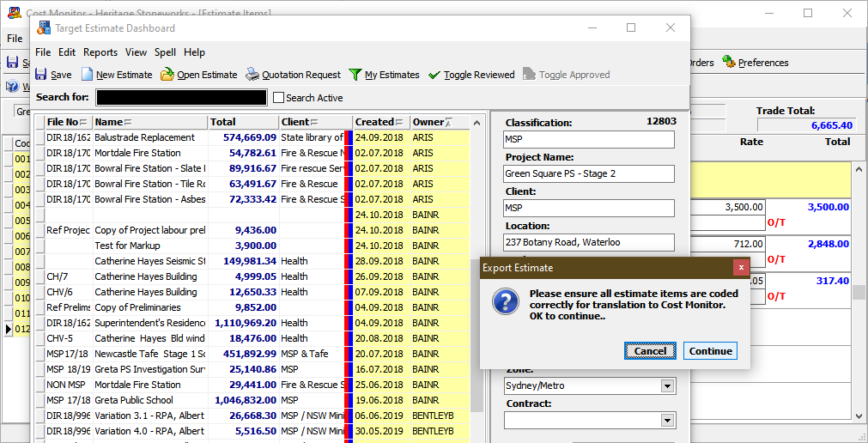Viewport: 868px width, 443px height.
Task: Click client 'State library of' cell
Action: (312, 137)
